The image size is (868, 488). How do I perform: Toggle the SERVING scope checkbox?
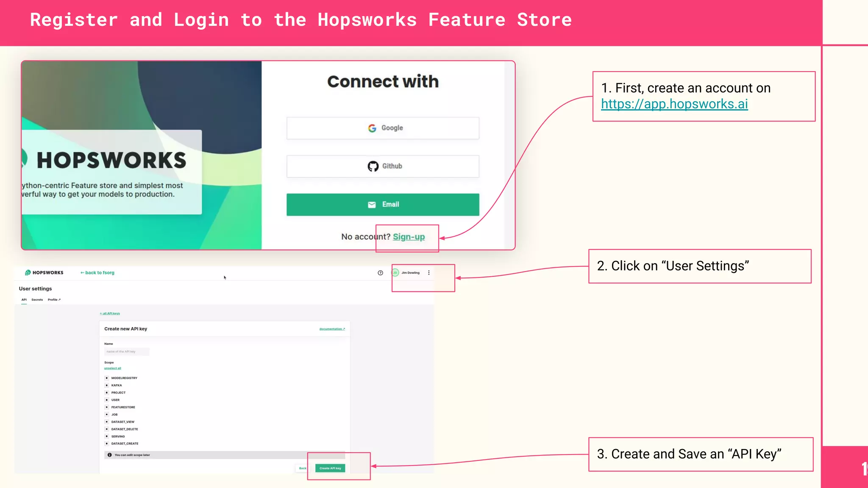107,436
